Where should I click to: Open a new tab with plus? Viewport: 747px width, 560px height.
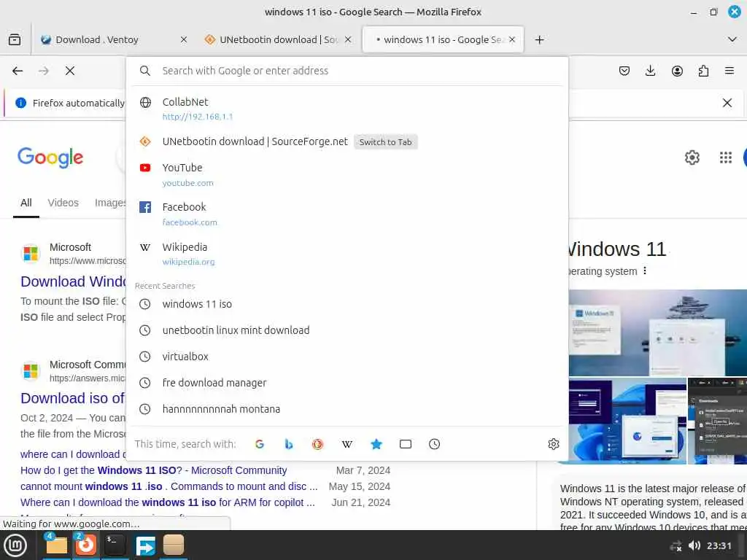[x=539, y=40]
